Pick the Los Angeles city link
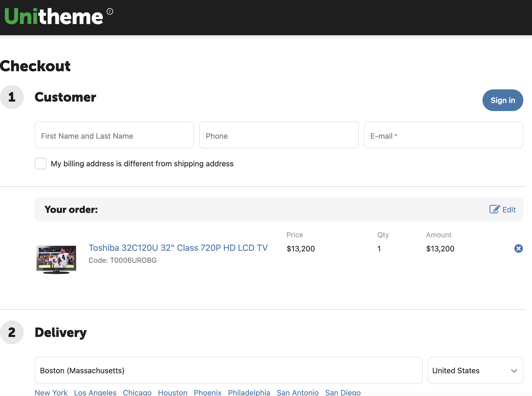Screen dimensions: 532x396 95,392
